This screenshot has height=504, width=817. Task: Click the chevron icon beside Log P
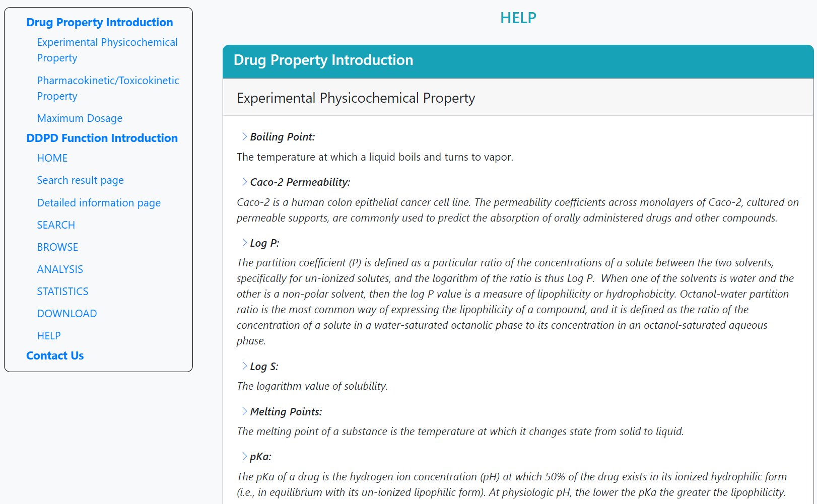point(244,243)
